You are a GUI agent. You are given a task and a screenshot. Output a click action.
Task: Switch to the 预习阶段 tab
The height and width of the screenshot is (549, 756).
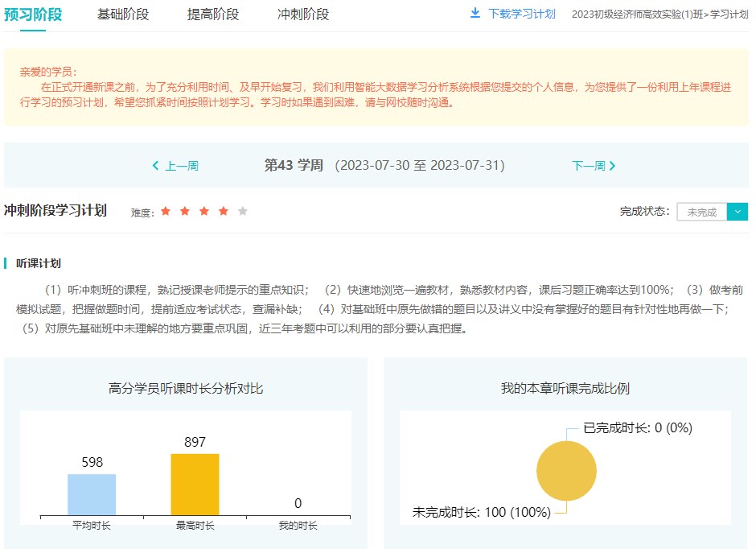point(33,14)
